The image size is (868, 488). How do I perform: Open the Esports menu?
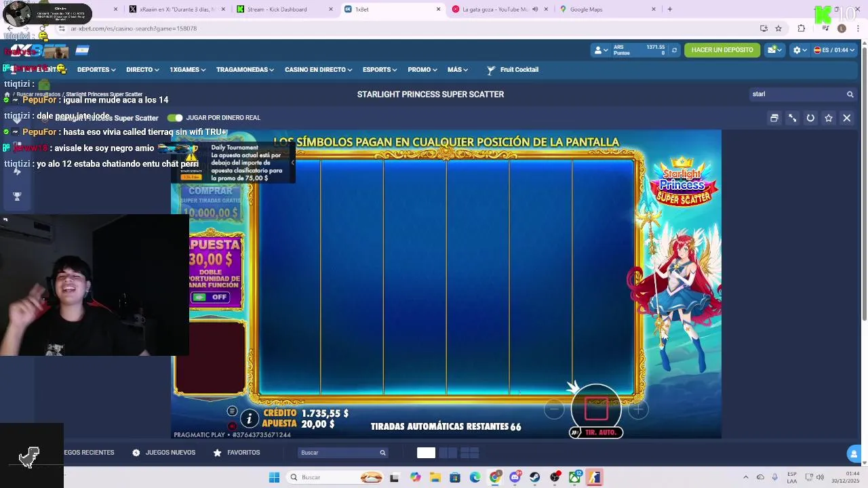(x=380, y=70)
